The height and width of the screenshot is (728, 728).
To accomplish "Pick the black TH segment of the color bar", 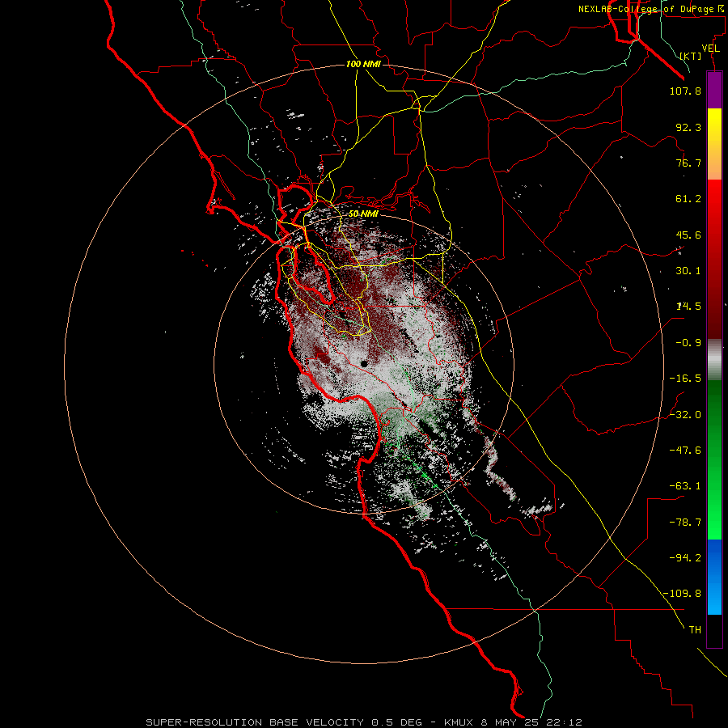I will (x=714, y=631).
